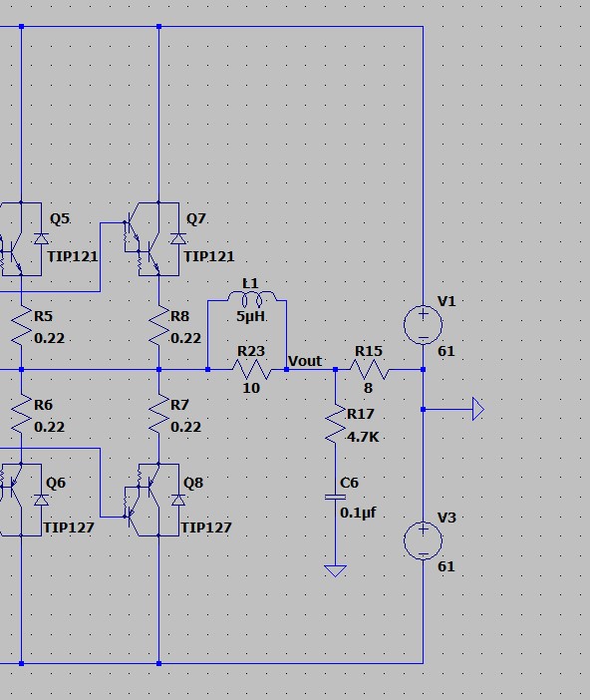The height and width of the screenshot is (700, 590).
Task: Click the V3 reference label
Action: 446,518
